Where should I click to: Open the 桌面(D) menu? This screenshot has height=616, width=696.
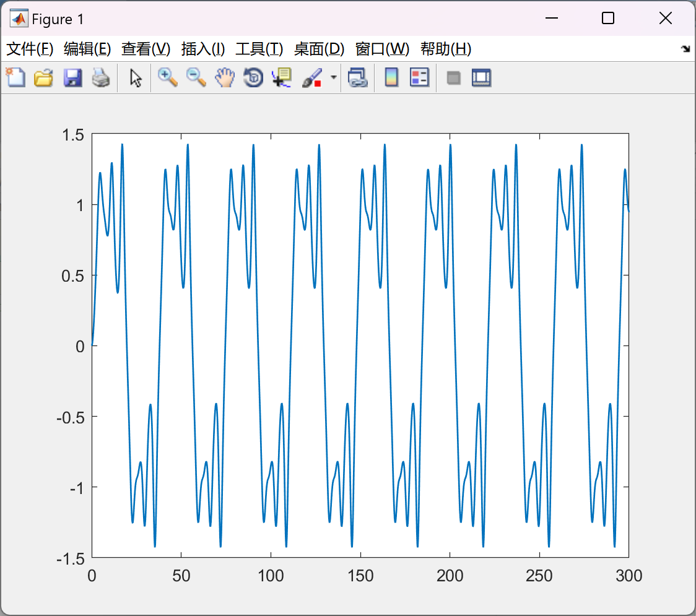[x=319, y=49]
